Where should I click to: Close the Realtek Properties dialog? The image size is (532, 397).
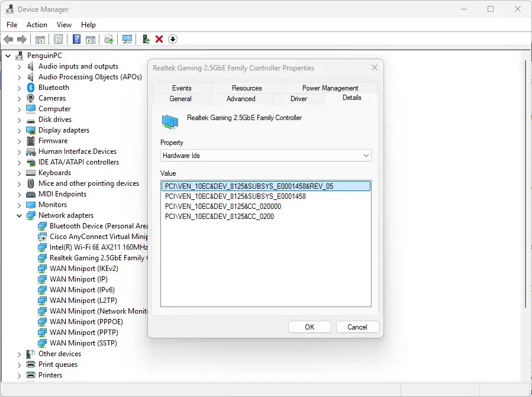(375, 68)
